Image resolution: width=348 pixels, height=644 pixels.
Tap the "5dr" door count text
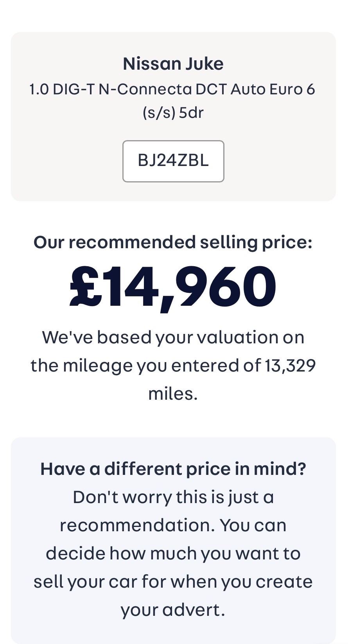191,113
